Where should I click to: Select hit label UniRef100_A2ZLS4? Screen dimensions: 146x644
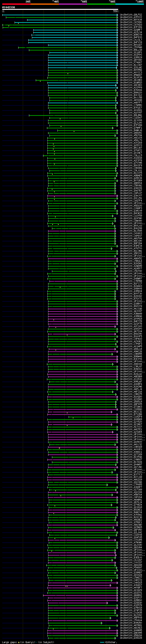point(131,32)
